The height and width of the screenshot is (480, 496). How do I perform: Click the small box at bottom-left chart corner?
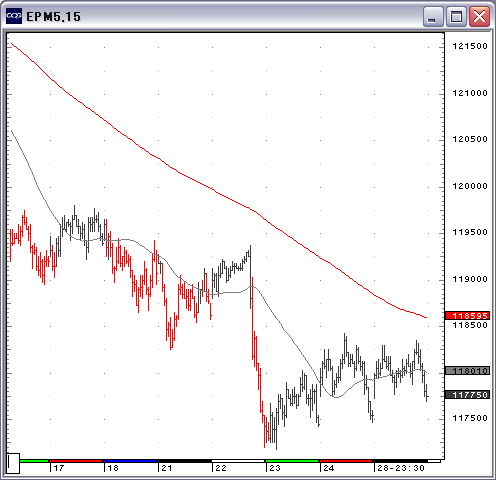(x=13, y=463)
